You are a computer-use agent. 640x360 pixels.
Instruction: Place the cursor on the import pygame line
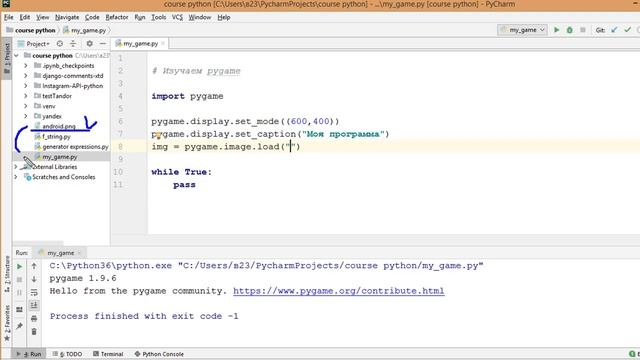pos(187,96)
